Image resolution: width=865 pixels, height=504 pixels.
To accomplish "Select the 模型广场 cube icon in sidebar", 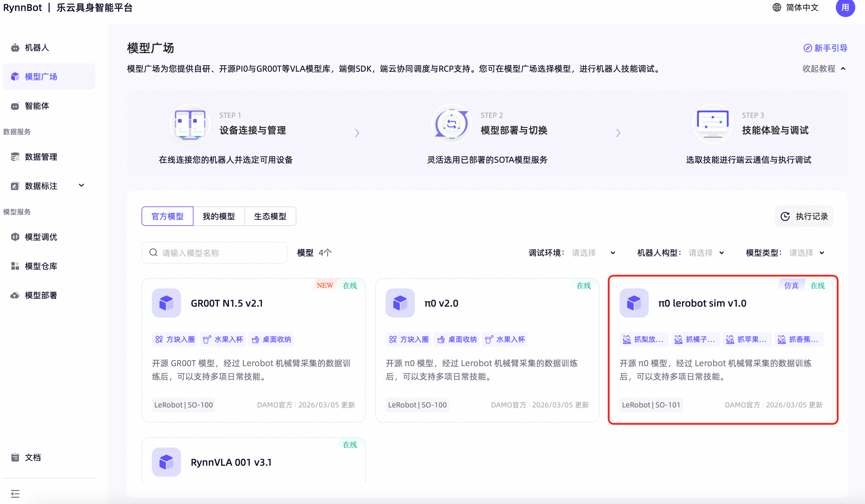I will [x=15, y=76].
